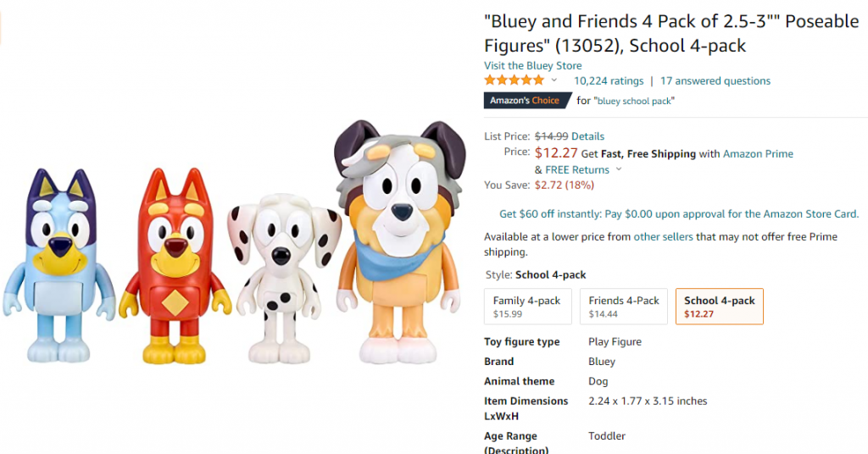View offers from other sellers
The width and height of the screenshot is (868, 454).
click(x=663, y=236)
